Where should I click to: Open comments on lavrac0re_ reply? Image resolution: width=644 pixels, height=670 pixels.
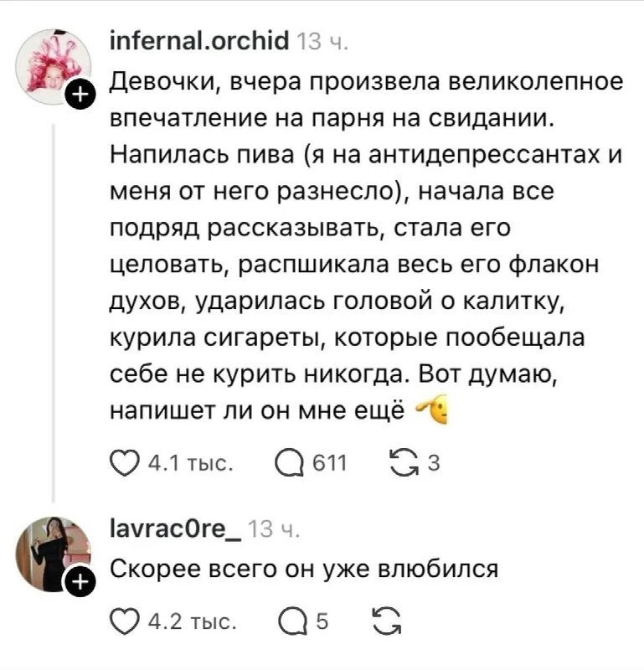point(293,622)
